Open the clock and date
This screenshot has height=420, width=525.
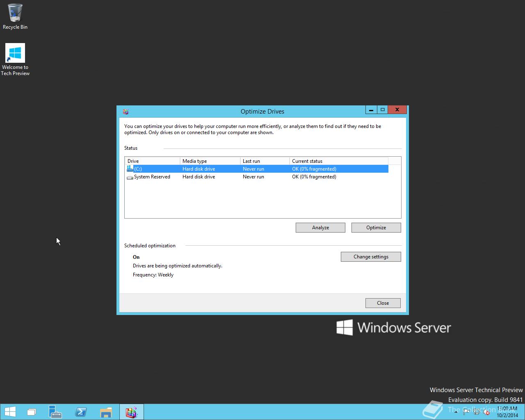(x=507, y=412)
